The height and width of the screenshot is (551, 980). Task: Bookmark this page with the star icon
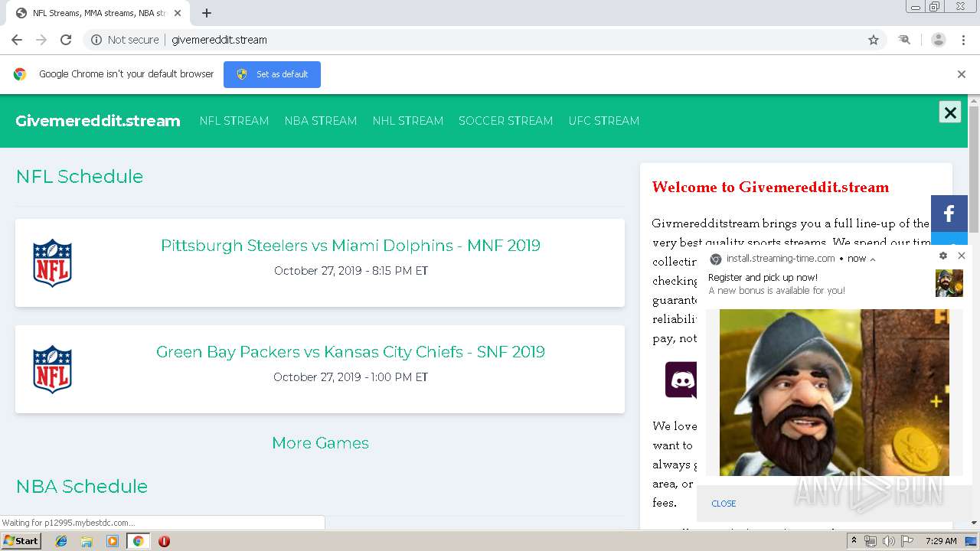(x=874, y=40)
